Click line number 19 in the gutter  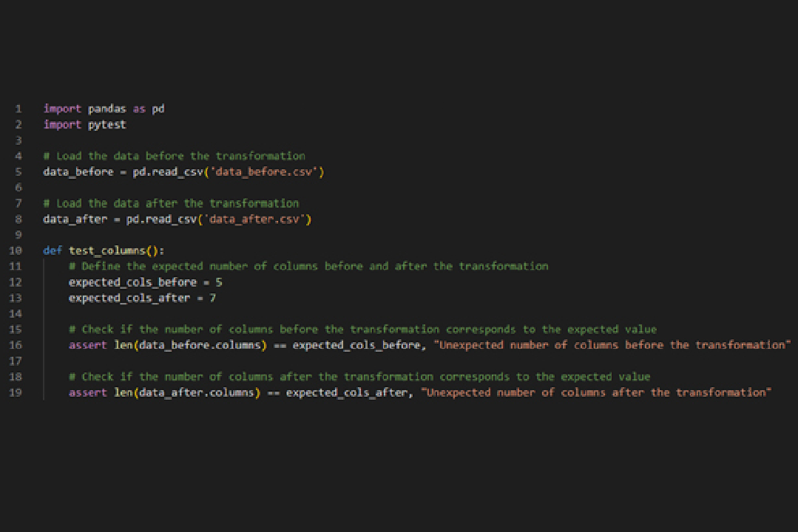[x=16, y=392]
